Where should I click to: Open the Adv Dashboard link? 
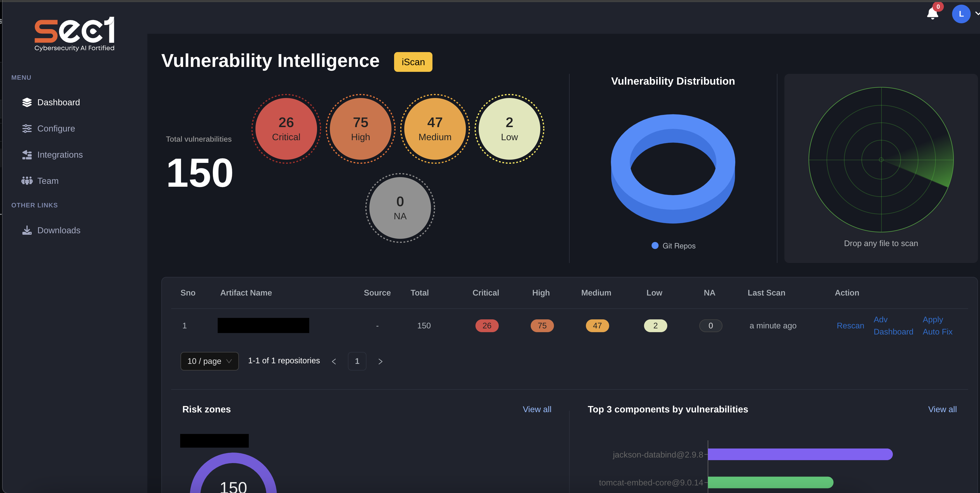click(893, 326)
